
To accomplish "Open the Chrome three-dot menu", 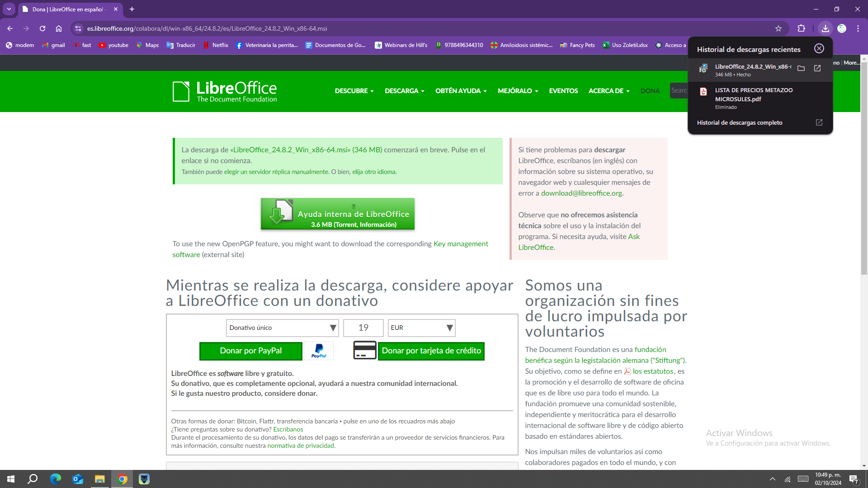I will point(858,28).
